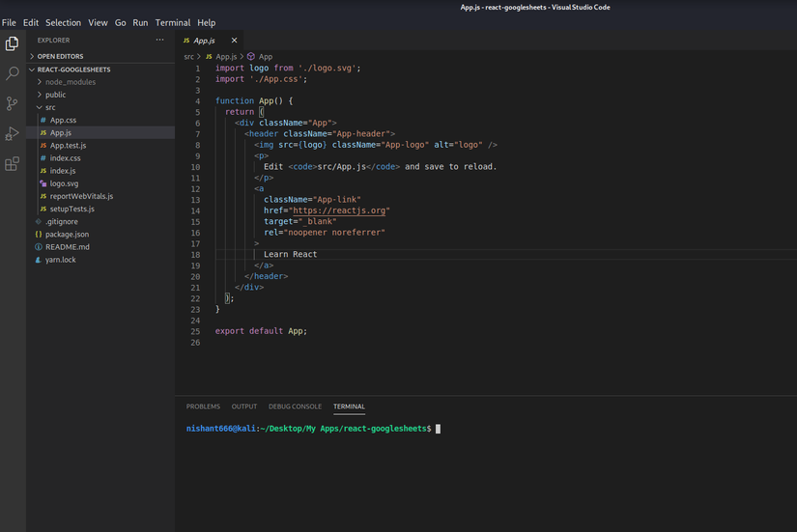Open the Extensions view icon
This screenshot has width=797, height=532.
coord(13,164)
